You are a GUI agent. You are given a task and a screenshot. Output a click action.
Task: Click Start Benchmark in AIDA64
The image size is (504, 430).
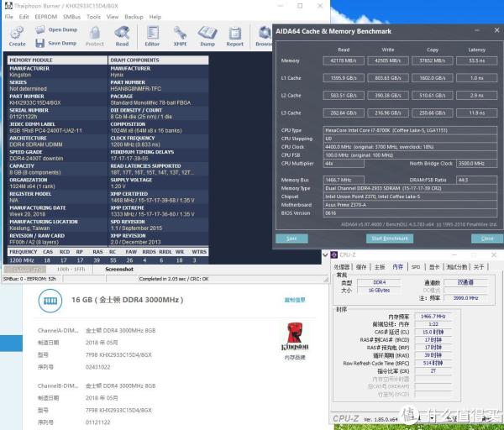point(390,239)
